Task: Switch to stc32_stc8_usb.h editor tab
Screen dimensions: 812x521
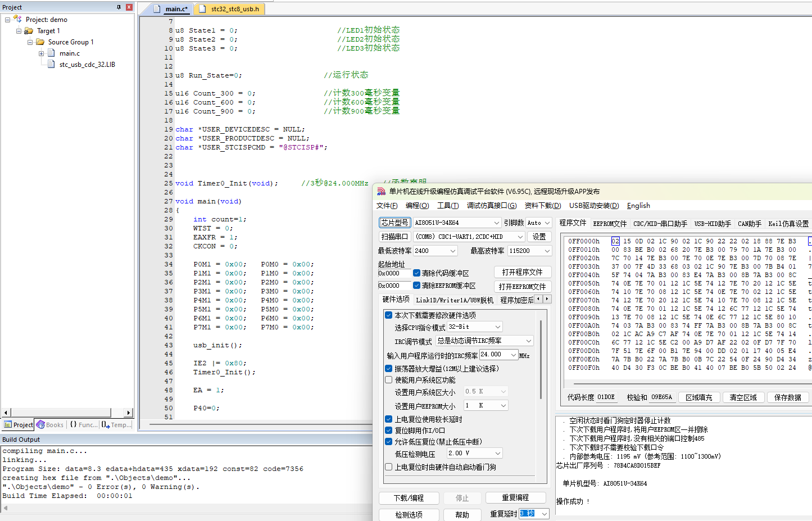Action: click(229, 9)
